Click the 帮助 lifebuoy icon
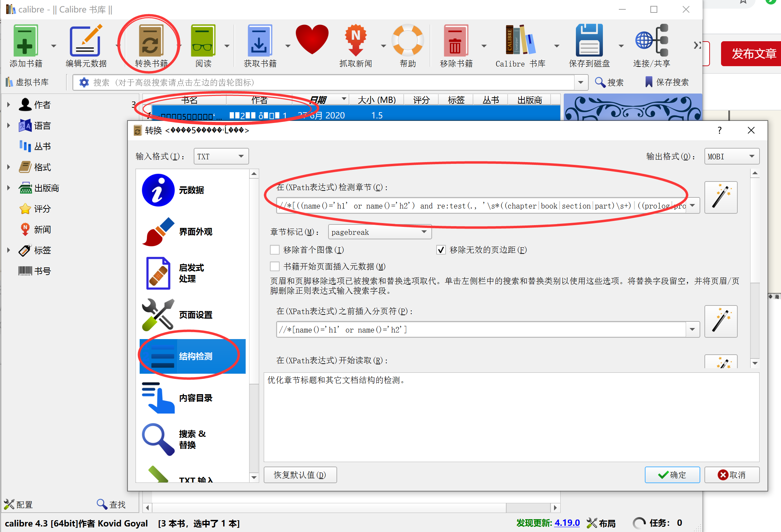781x532 pixels. click(x=408, y=40)
